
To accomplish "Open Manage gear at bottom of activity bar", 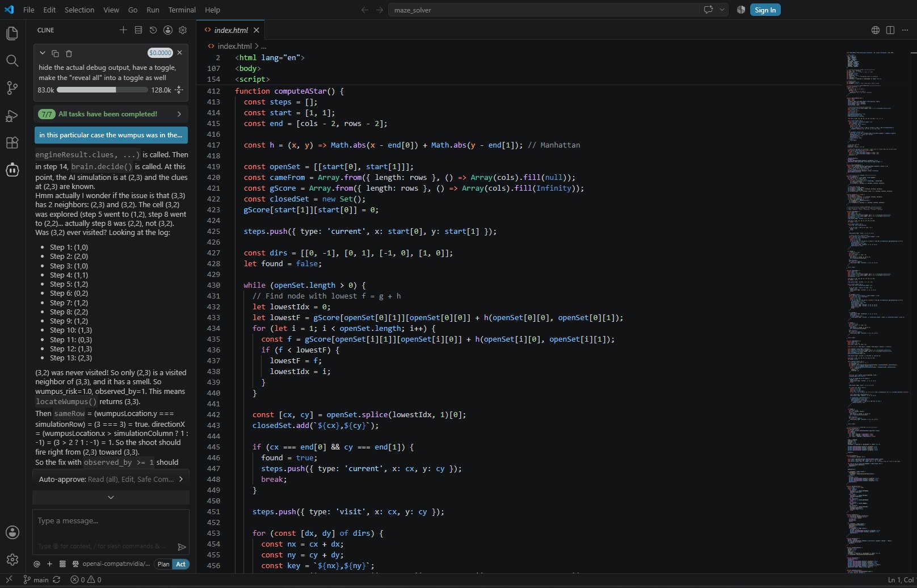I will (12, 560).
